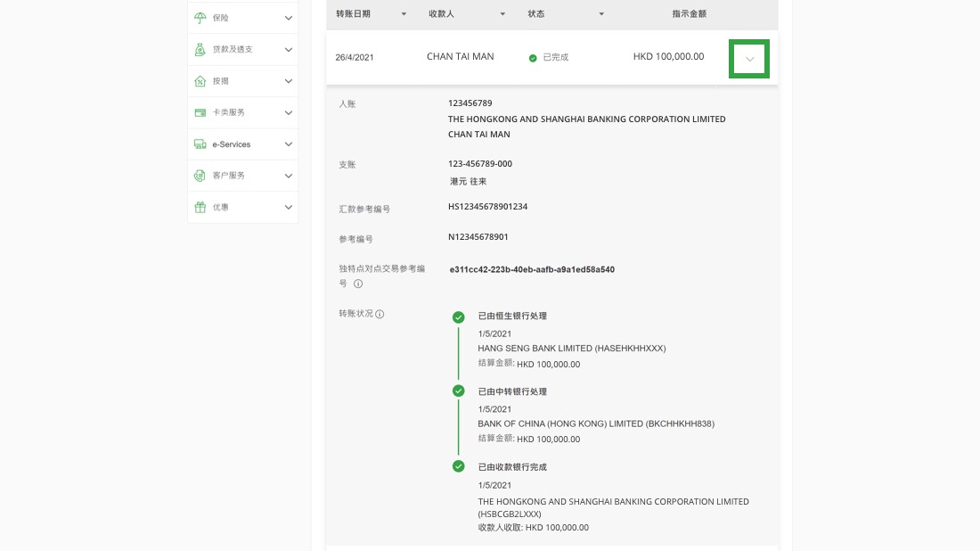Click reference number N12345678901
Image resolution: width=980 pixels, height=551 pixels.
coord(478,237)
